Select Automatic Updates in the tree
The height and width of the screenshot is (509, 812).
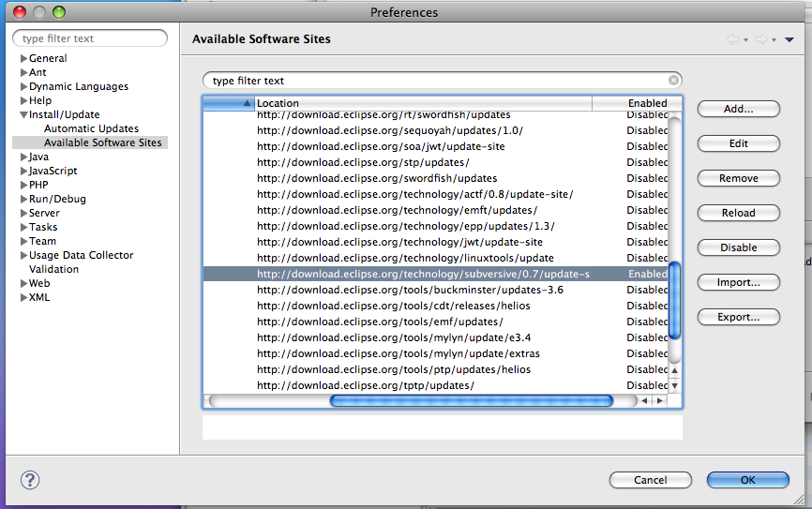[91, 128]
